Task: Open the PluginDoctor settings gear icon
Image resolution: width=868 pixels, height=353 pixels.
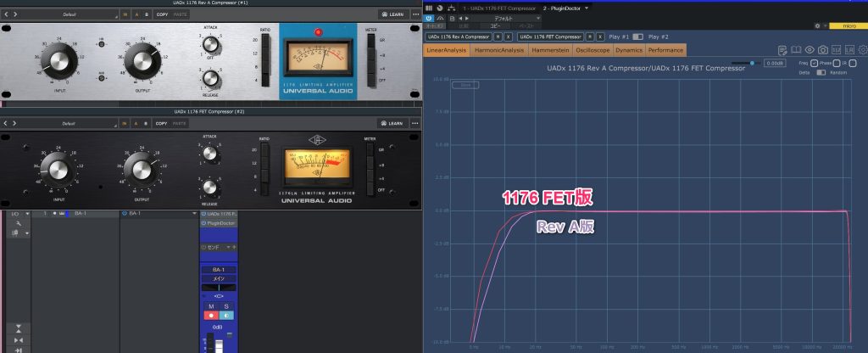Action: 862,50
